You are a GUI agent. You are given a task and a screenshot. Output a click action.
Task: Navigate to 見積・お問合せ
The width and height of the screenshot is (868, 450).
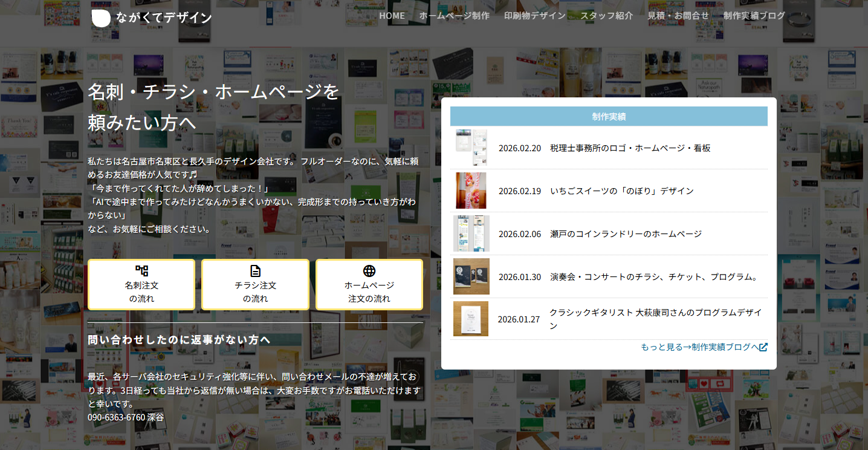point(678,16)
